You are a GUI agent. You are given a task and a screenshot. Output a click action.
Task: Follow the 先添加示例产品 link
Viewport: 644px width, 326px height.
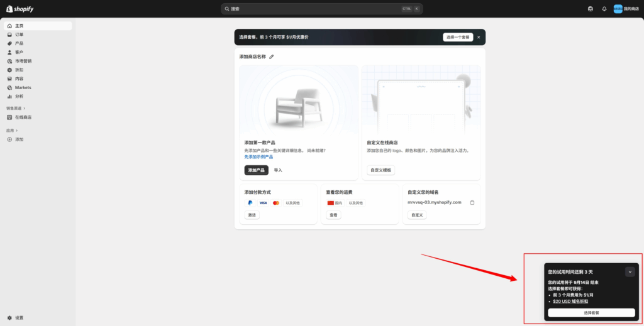258,156
